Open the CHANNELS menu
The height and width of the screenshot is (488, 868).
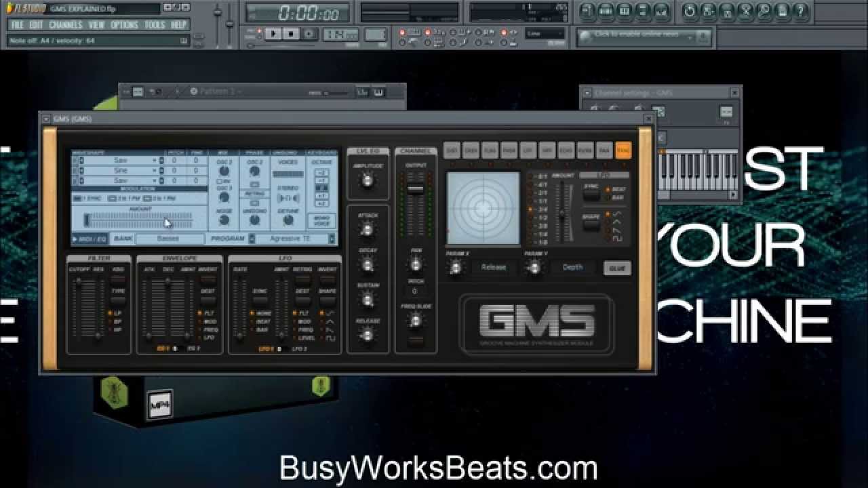click(x=66, y=24)
